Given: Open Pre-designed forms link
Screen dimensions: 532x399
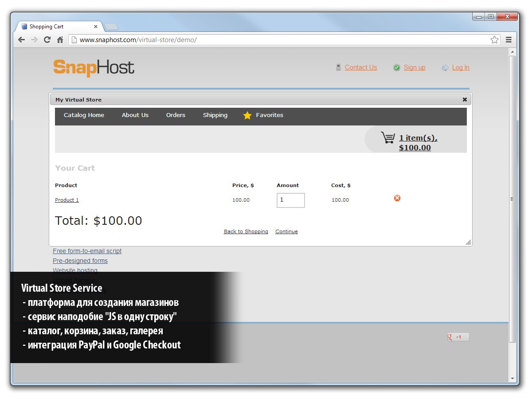Looking at the screenshot, I should tap(80, 261).
